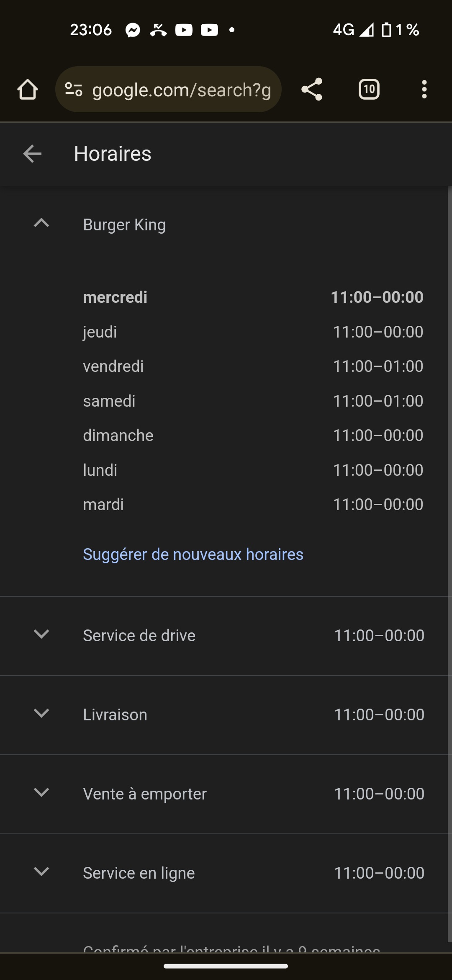The image size is (452, 980).
Task: Expand the Vente à emporter hours
Action: pyautogui.click(x=41, y=792)
